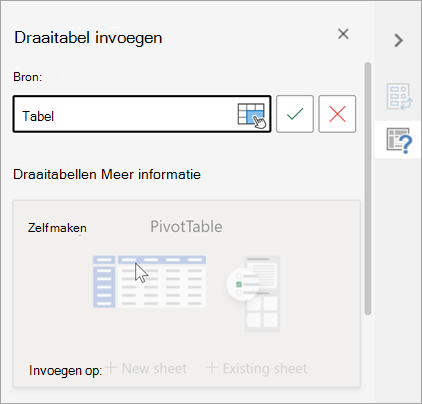The image size is (422, 404).
Task: Click the Zelf maken heading
Action: point(57,228)
